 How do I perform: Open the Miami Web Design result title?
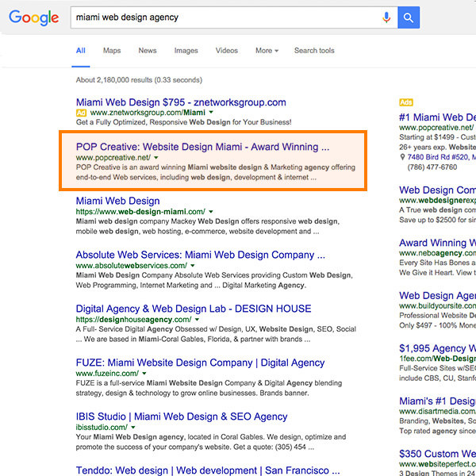point(117,201)
